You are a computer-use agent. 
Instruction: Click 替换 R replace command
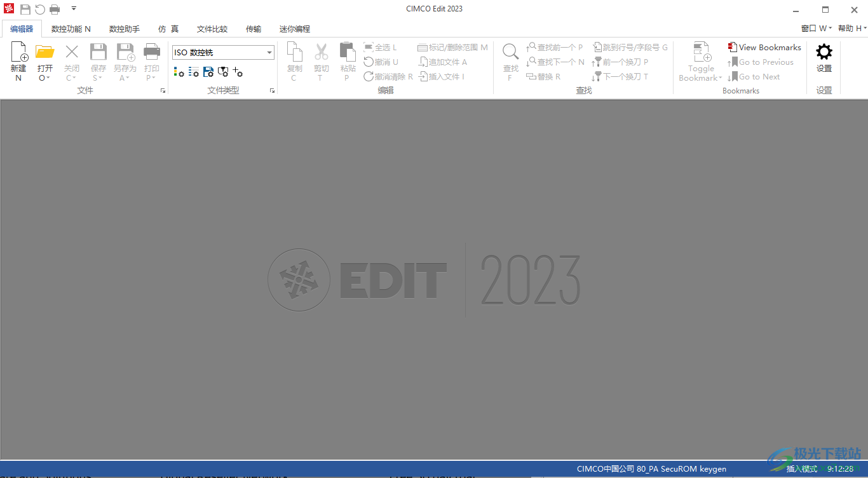point(543,77)
